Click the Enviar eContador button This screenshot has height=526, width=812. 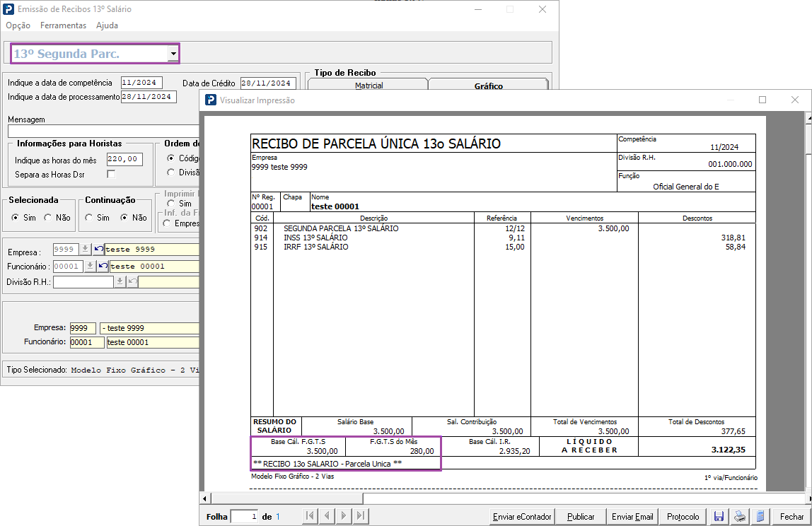coord(522,516)
